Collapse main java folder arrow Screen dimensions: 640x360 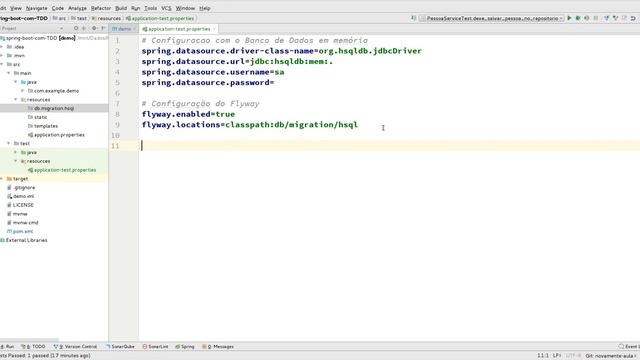click(16, 82)
